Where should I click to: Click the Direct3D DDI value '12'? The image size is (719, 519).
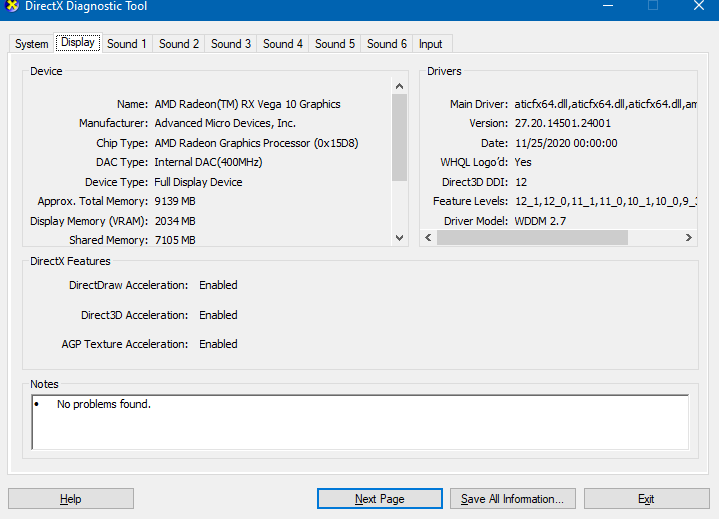pyautogui.click(x=521, y=182)
